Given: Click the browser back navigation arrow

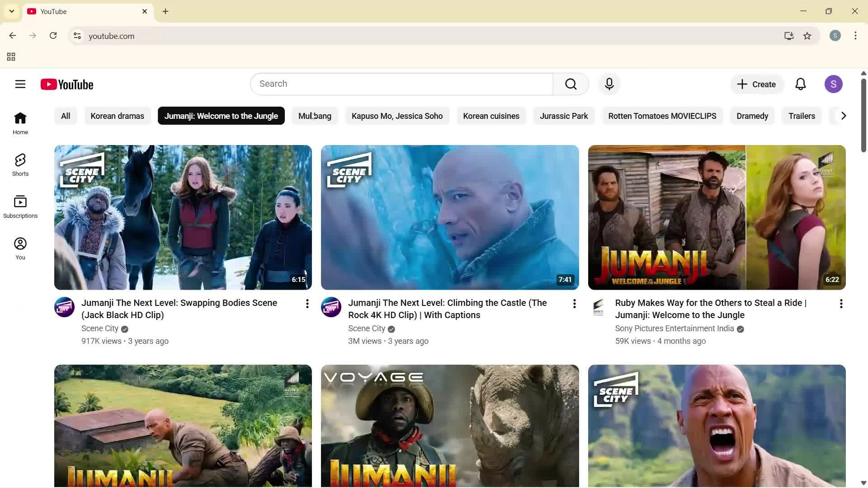Looking at the screenshot, I should [12, 36].
